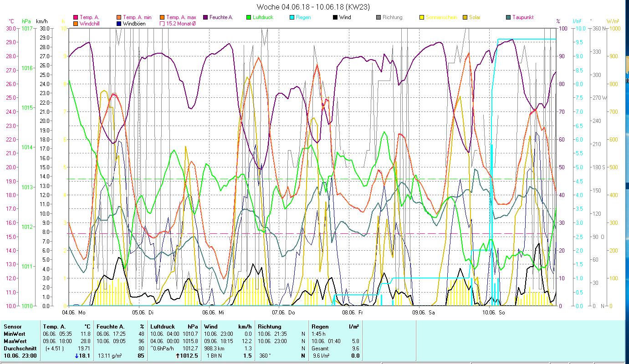This screenshot has height=364, width=629.
Task: Pick the Temp. A. max legend color box
Action: click(163, 17)
